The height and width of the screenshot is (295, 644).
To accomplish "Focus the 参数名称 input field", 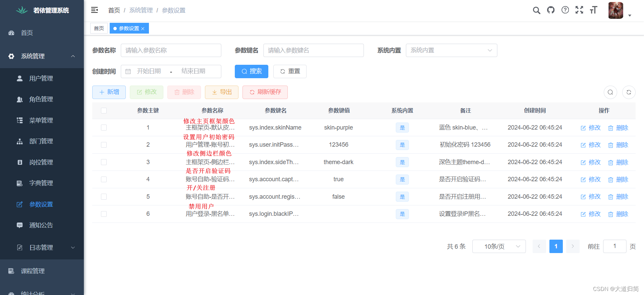I will pos(171,50).
